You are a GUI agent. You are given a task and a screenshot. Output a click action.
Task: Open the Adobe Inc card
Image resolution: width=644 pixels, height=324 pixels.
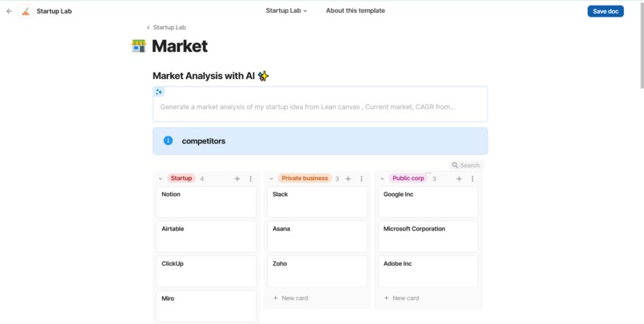pos(428,271)
